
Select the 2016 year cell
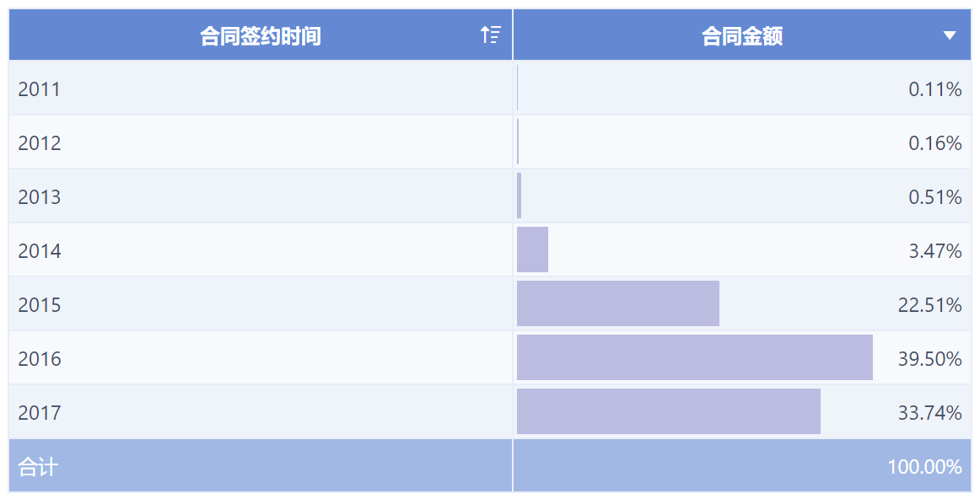(x=40, y=359)
